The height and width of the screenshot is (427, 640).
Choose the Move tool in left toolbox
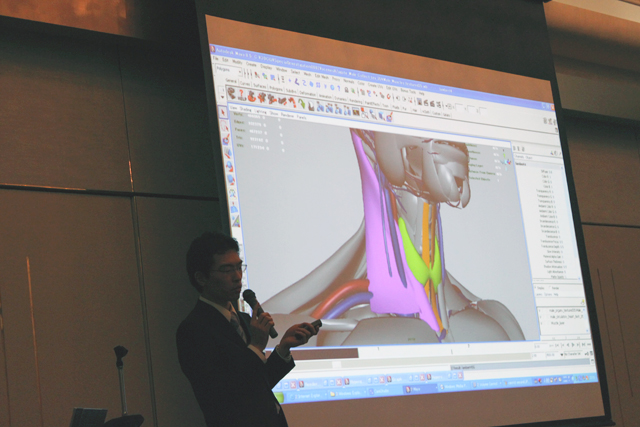coord(227,153)
